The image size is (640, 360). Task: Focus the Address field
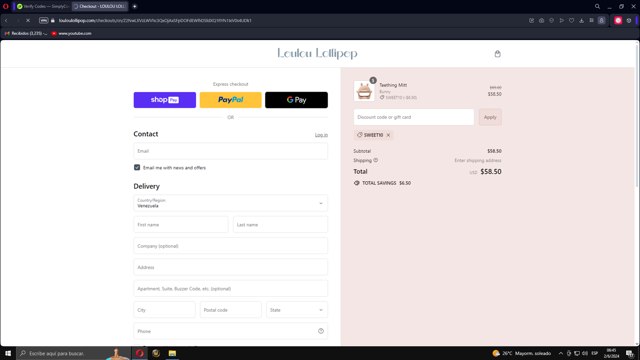(231, 267)
